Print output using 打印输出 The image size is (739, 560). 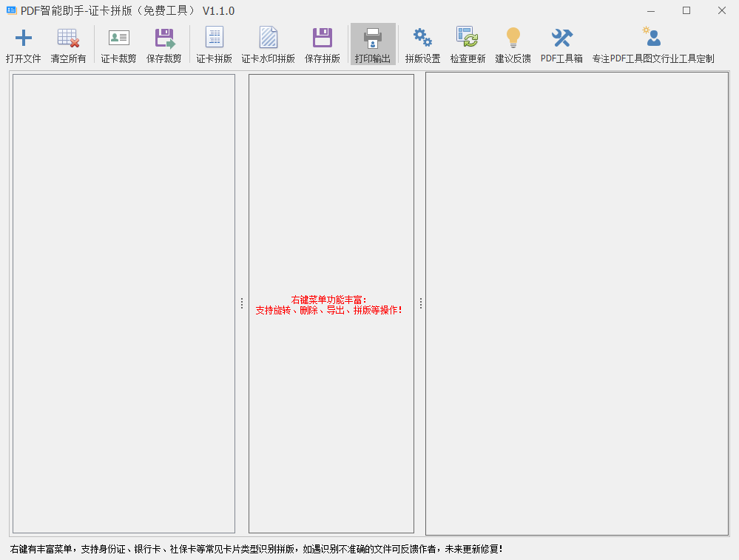373,43
